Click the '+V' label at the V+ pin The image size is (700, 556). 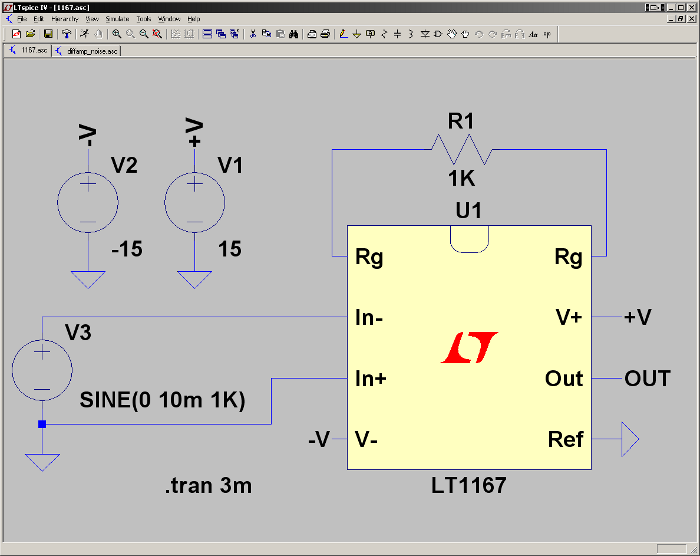pyautogui.click(x=638, y=317)
